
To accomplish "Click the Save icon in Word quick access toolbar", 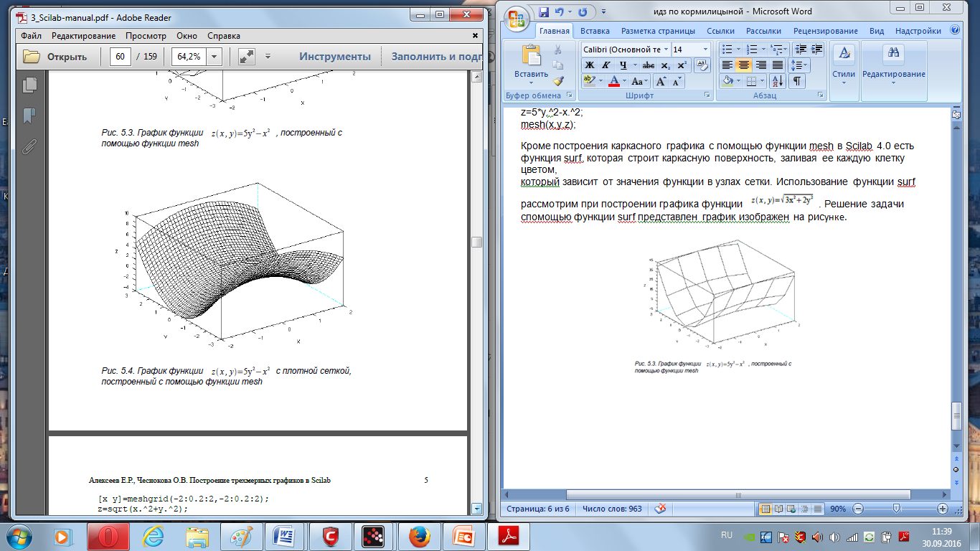I will tap(543, 11).
